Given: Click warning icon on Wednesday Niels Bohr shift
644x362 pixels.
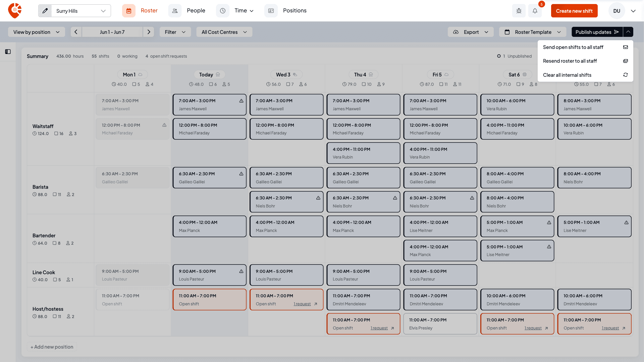Looking at the screenshot, I should tap(318, 198).
